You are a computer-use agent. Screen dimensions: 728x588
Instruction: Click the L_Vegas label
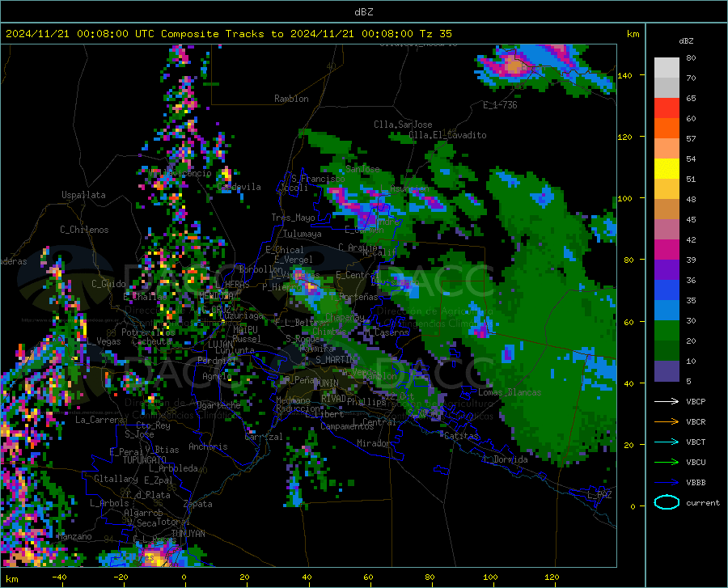104,341
